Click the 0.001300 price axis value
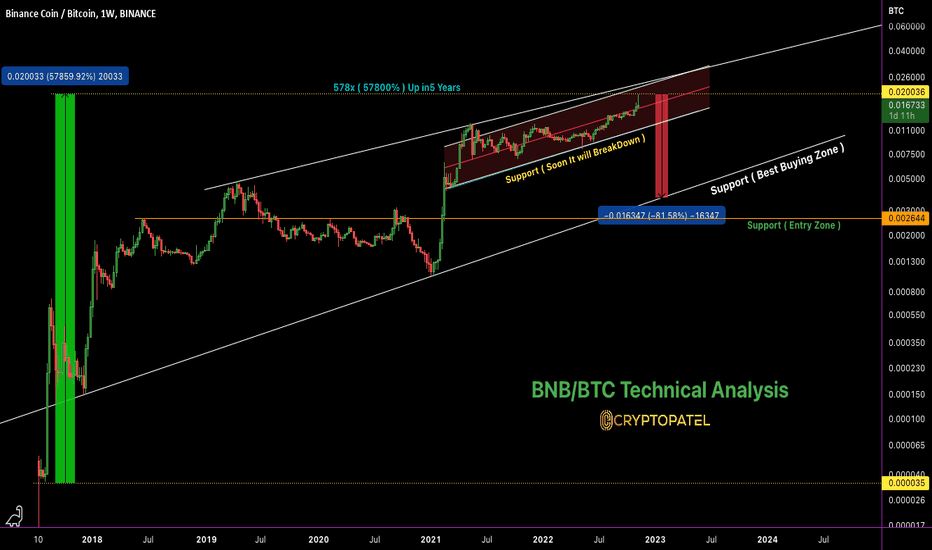The image size is (932, 550). coord(906,262)
